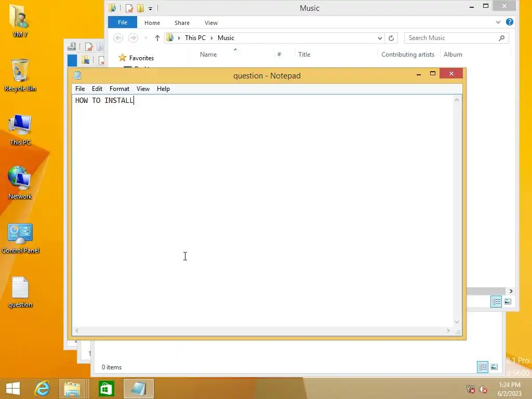Expand the breadcrumb arrow before Music
This screenshot has height=399, width=532.
pyautogui.click(x=212, y=38)
